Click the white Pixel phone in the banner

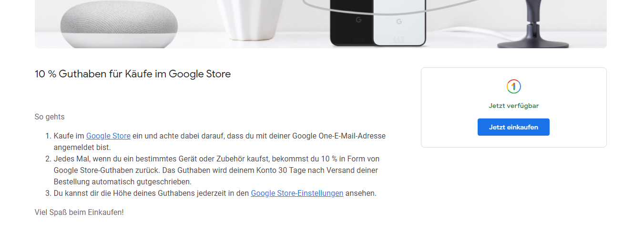click(x=399, y=23)
